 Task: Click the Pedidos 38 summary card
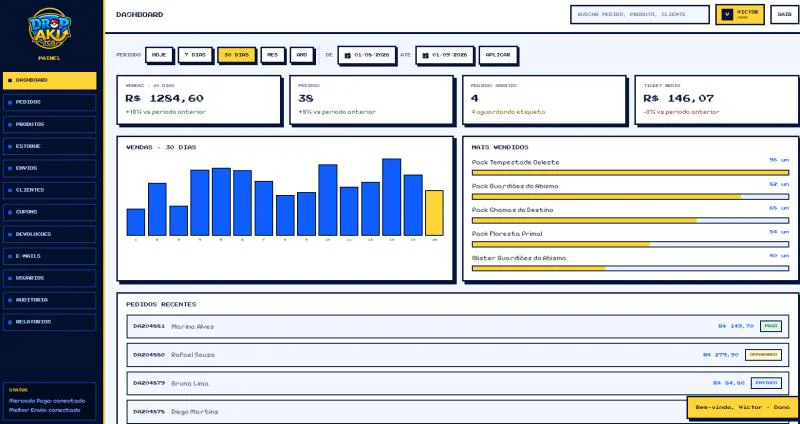pyautogui.click(x=371, y=100)
